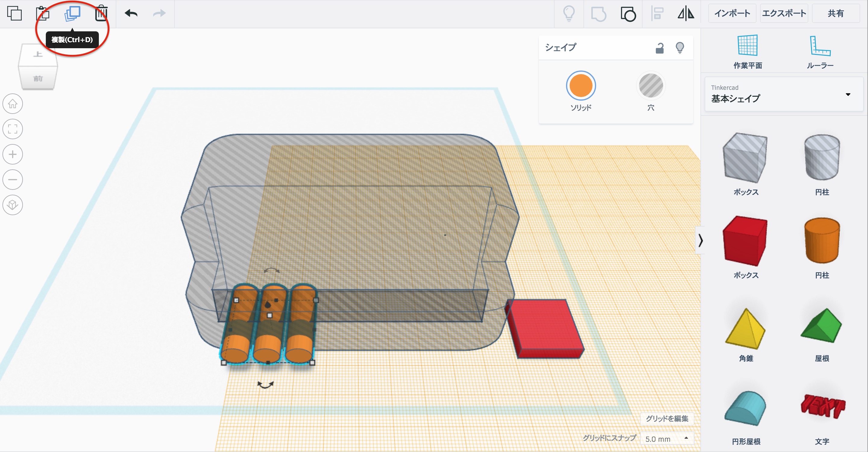Viewport: 868px width, 452px height.
Task: Collapse the shapes side panel chevron
Action: 700,240
